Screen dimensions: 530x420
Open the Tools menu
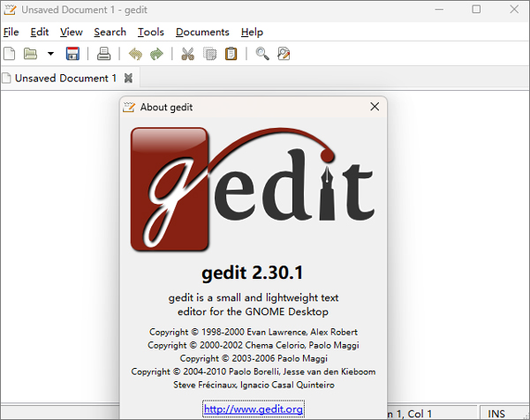pos(151,32)
